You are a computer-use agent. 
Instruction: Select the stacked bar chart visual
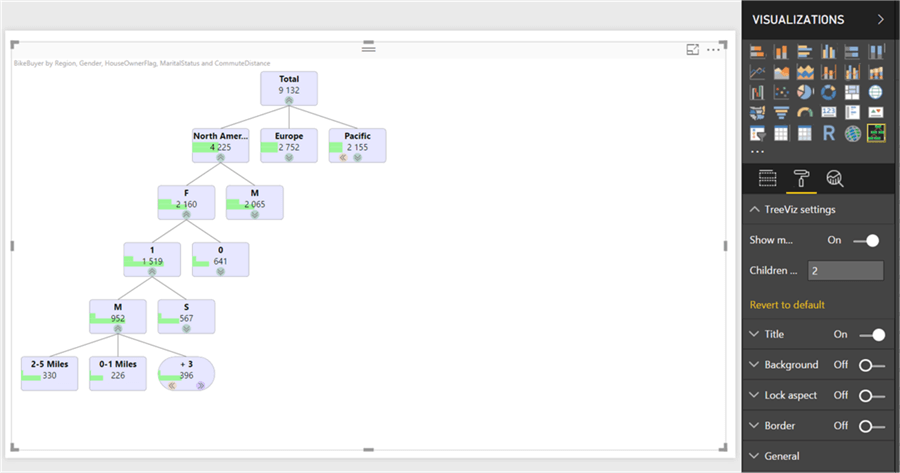point(757,52)
